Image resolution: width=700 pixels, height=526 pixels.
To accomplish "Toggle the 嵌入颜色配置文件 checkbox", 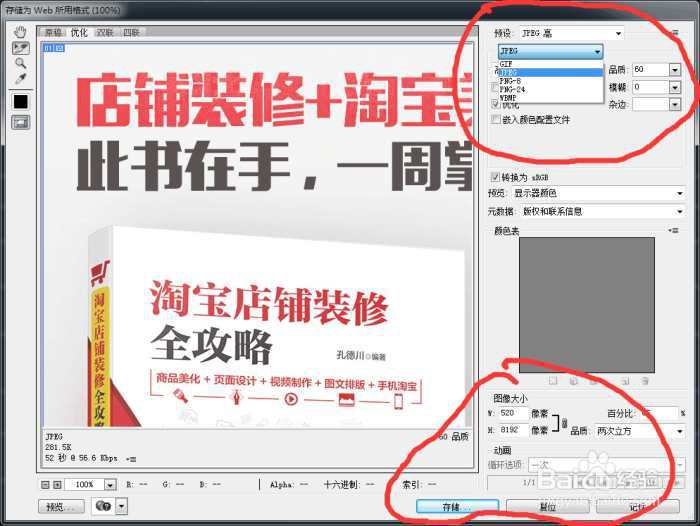I will pos(495,119).
